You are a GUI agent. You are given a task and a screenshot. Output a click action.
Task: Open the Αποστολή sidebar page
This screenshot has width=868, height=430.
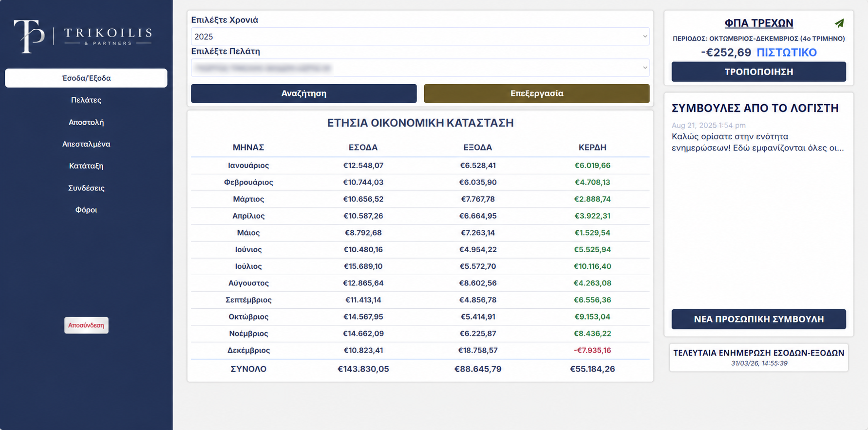(86, 122)
